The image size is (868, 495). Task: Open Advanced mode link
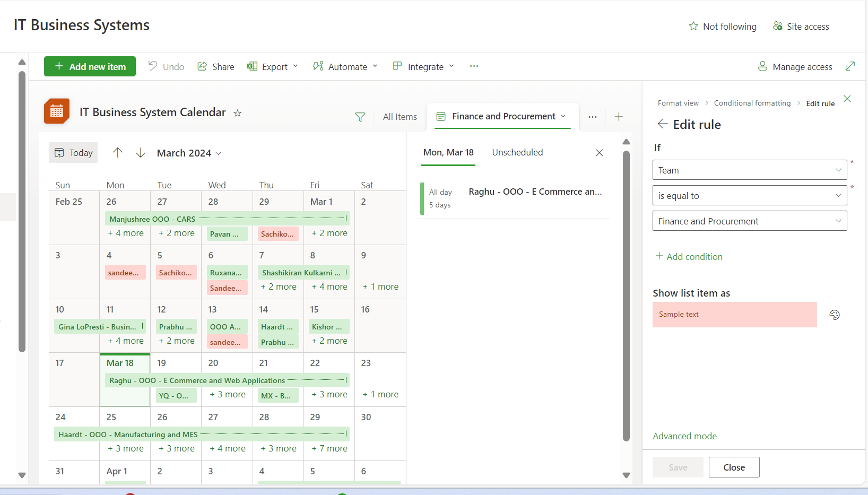[x=685, y=436]
